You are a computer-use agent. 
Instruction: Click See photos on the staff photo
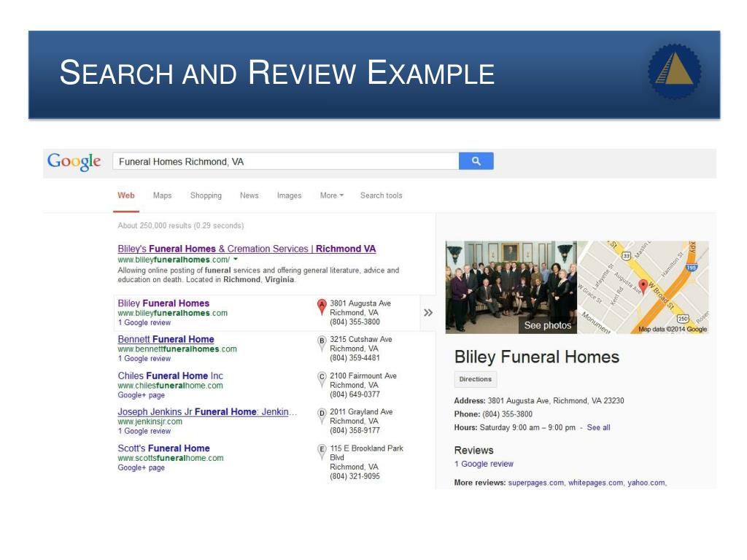[x=547, y=325]
